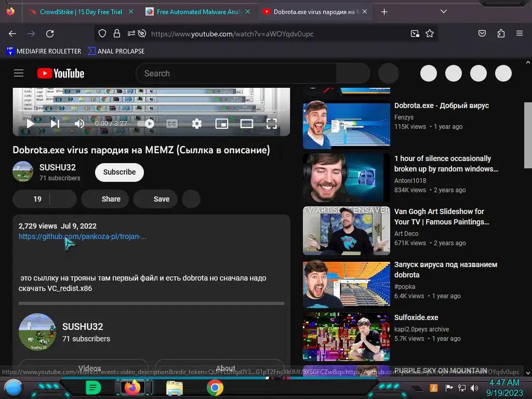Enable the miniplayer
This screenshot has width=532, height=399.
click(222, 124)
